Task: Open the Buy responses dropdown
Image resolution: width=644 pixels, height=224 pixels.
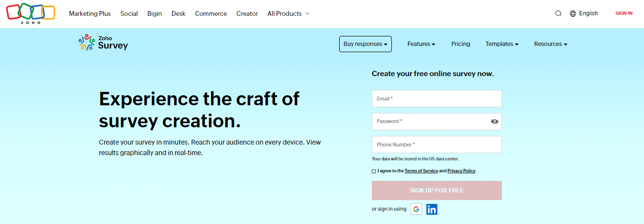Action: point(366,44)
